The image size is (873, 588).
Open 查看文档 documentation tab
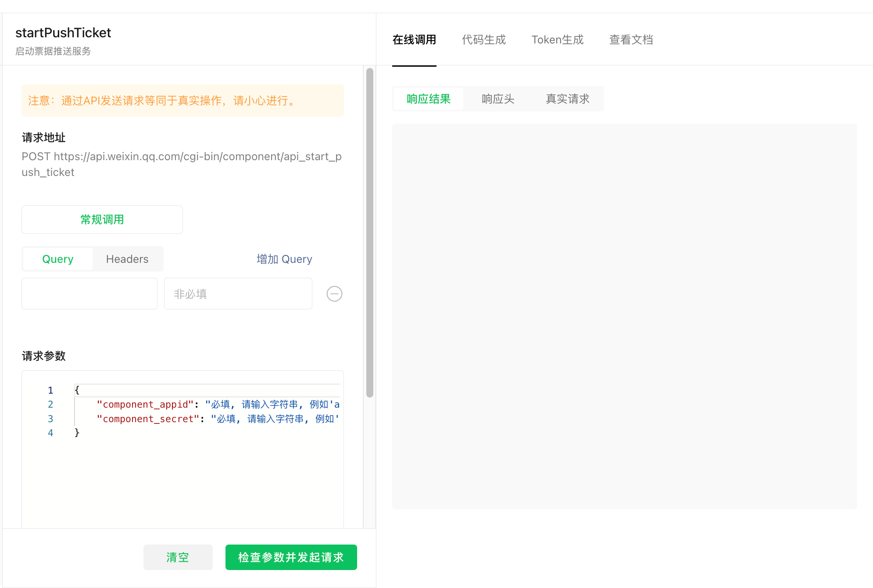point(631,40)
